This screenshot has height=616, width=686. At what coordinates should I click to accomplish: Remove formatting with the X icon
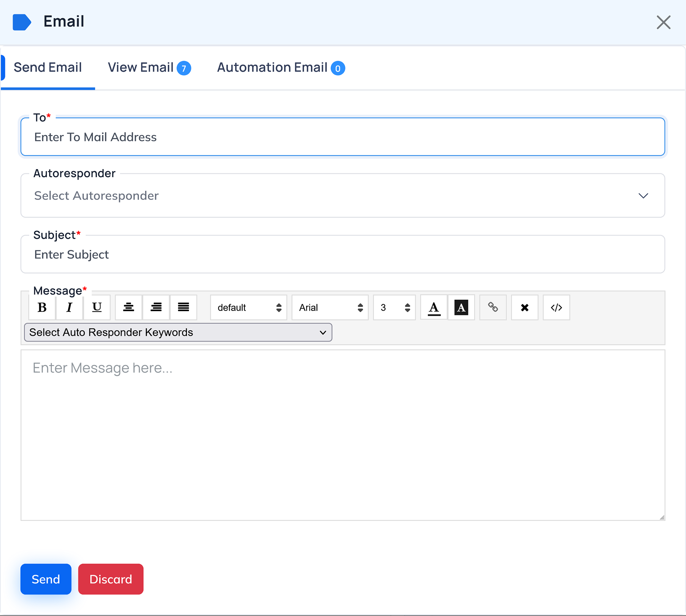click(x=525, y=307)
